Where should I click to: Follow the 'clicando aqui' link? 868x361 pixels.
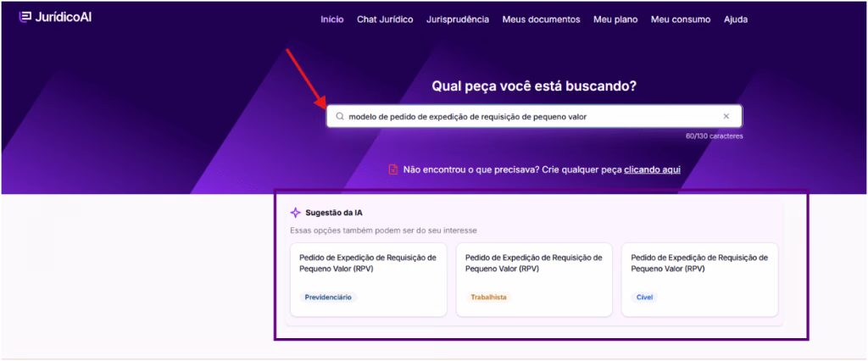(x=652, y=169)
